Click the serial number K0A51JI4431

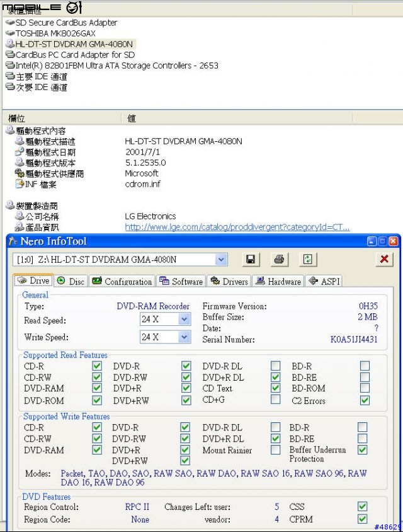(354, 340)
